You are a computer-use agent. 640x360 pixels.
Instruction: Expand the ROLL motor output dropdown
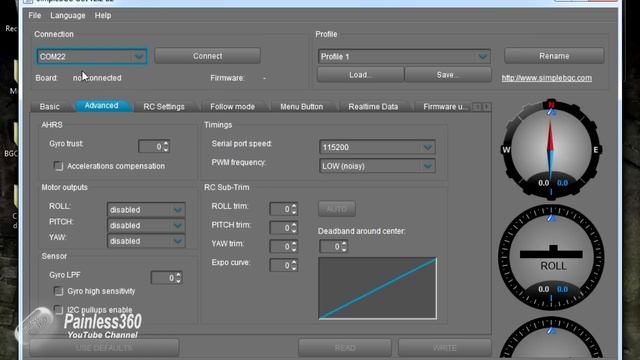178,210
